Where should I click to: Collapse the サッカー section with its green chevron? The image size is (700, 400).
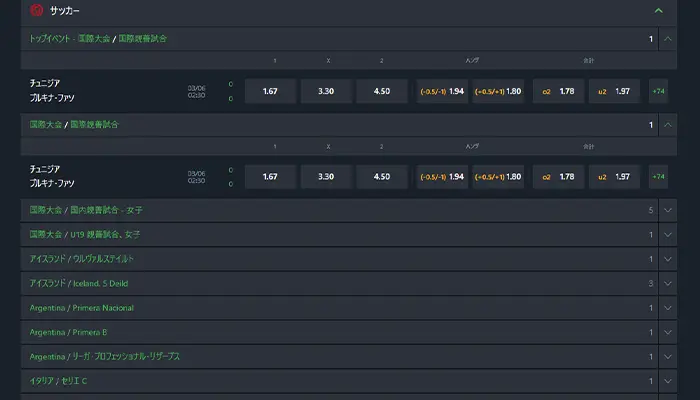coord(658,10)
